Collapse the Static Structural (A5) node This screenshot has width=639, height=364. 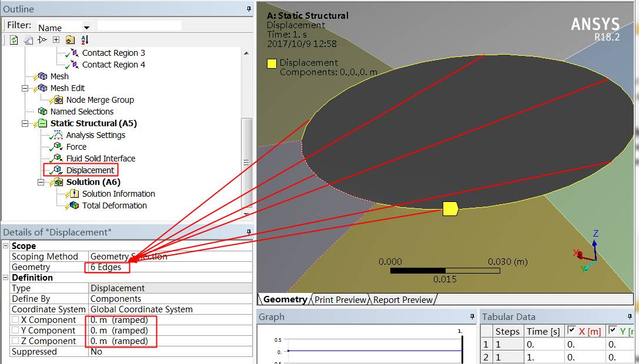click(x=25, y=123)
